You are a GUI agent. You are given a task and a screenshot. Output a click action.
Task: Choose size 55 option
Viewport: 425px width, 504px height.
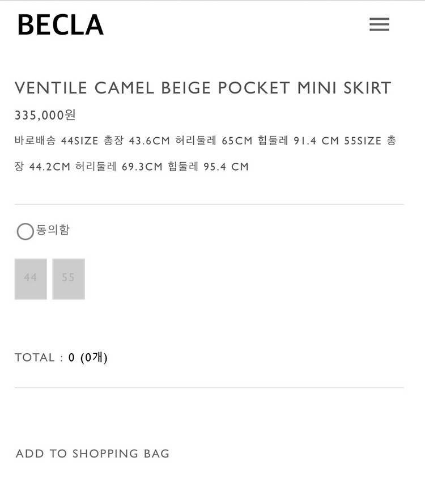pyautogui.click(x=69, y=279)
